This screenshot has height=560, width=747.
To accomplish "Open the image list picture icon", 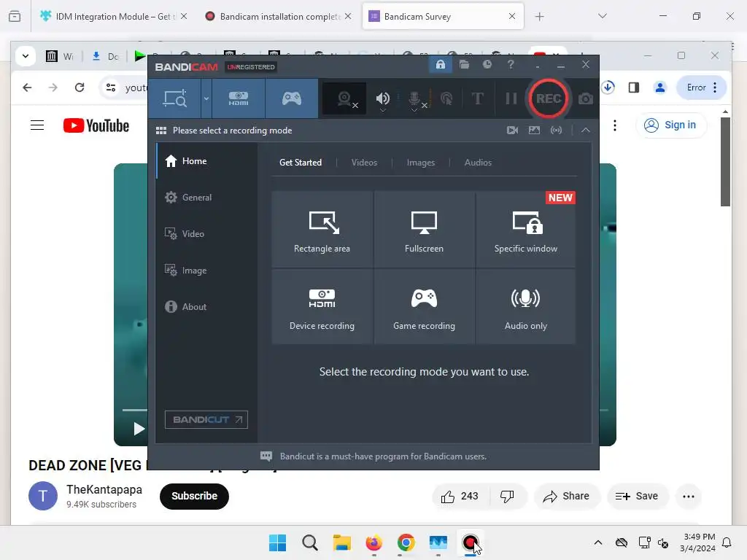I will tap(534, 130).
